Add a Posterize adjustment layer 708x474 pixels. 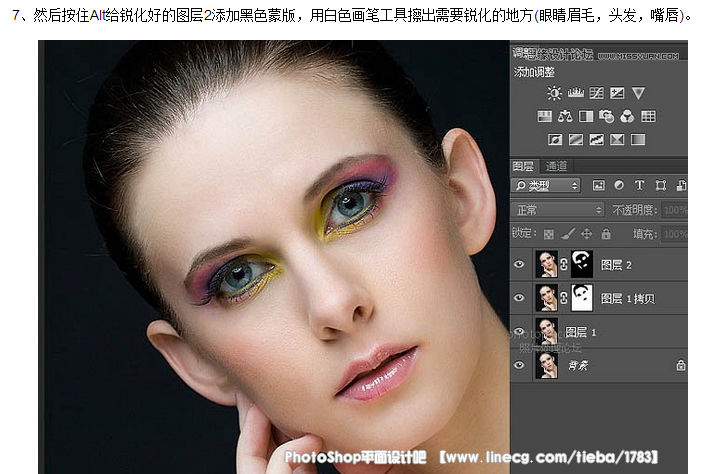click(x=576, y=139)
